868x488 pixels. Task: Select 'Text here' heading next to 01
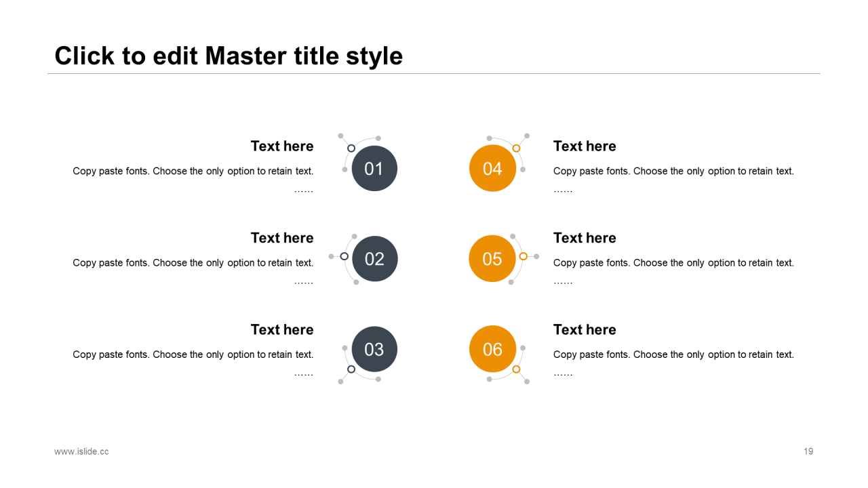(282, 146)
